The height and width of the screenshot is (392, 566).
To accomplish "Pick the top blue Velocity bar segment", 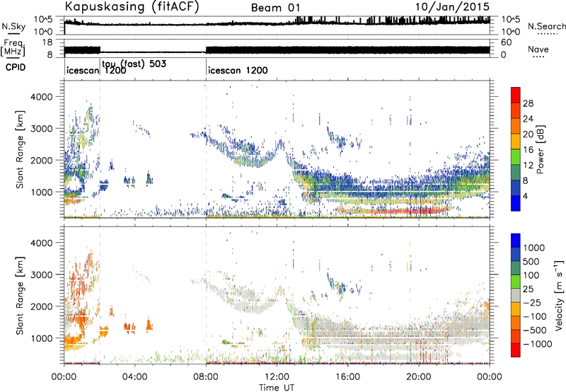I will pyautogui.click(x=516, y=241).
